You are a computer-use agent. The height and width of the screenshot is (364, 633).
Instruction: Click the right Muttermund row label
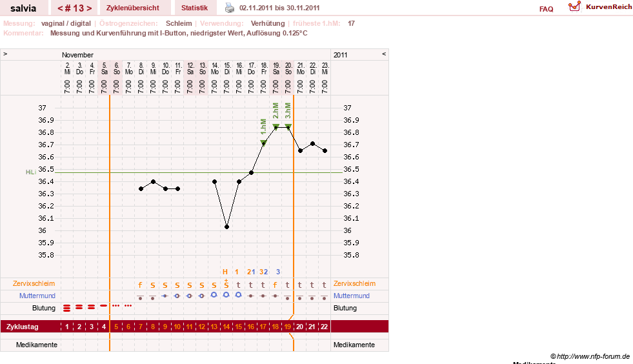click(x=352, y=296)
